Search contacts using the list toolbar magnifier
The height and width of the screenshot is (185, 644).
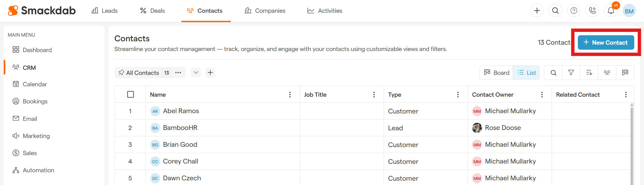pos(553,73)
